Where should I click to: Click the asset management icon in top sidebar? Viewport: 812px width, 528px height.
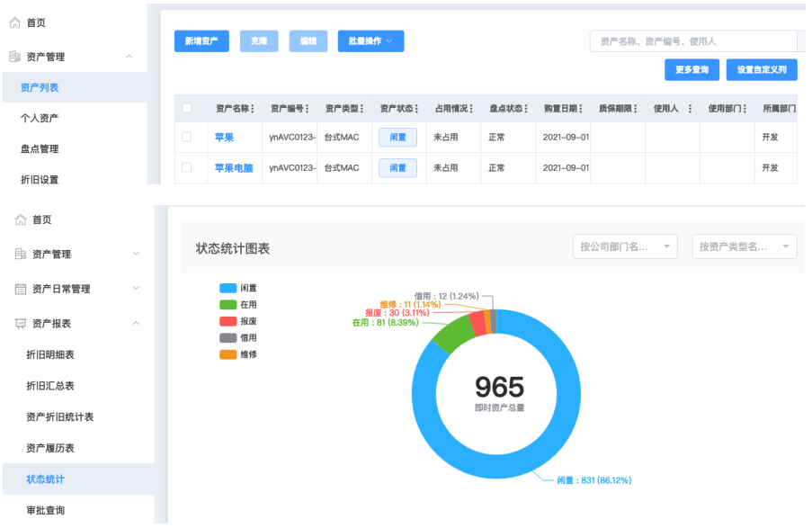14,57
